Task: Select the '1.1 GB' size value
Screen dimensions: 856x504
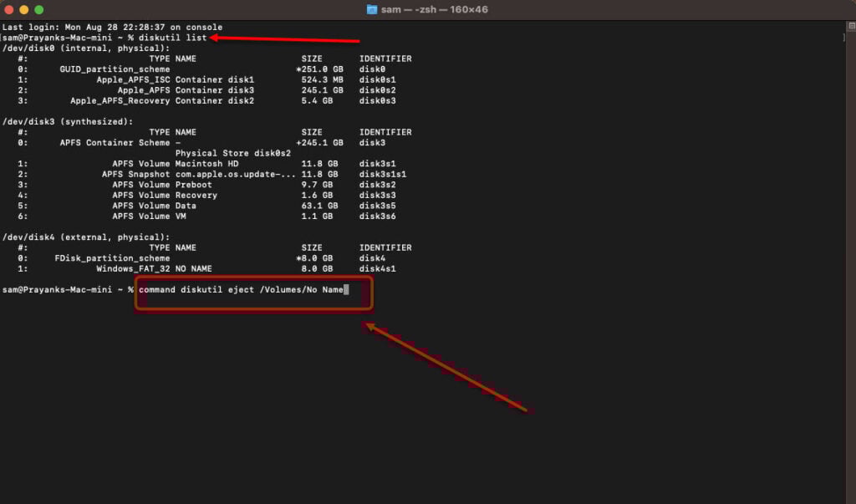Action: point(317,216)
